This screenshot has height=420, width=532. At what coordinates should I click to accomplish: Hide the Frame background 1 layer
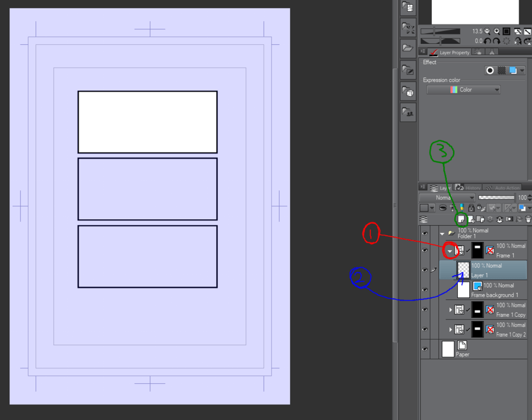coord(424,290)
